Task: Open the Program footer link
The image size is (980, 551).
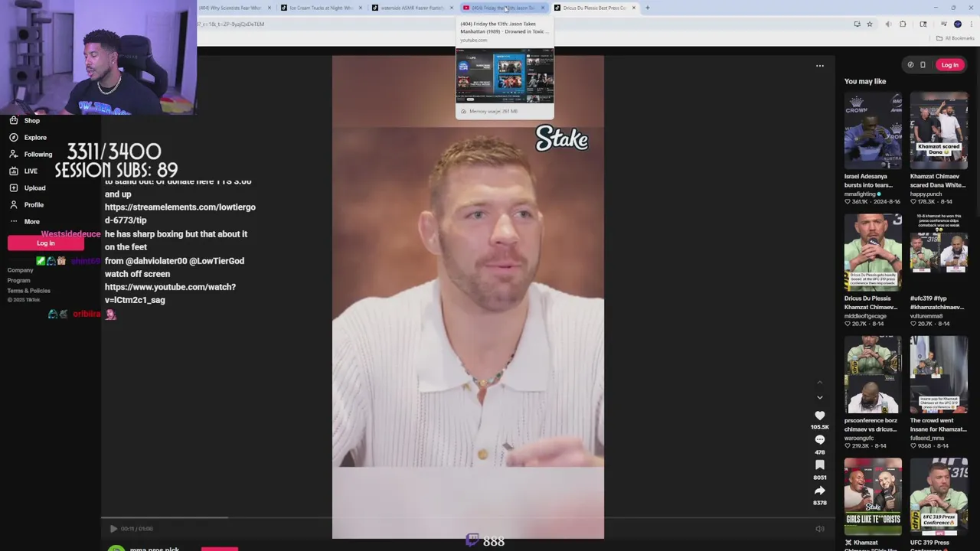Action: (x=19, y=280)
